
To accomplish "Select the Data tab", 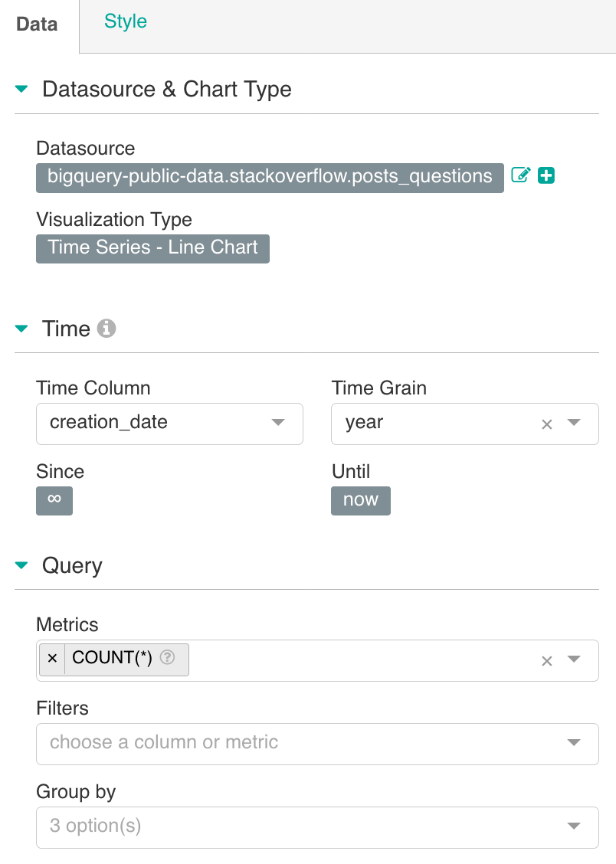I will coord(38,25).
